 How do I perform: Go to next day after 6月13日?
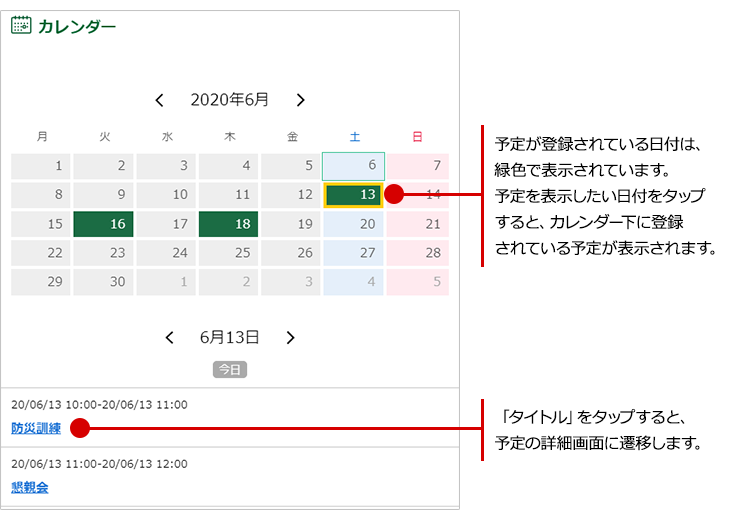click(x=290, y=338)
